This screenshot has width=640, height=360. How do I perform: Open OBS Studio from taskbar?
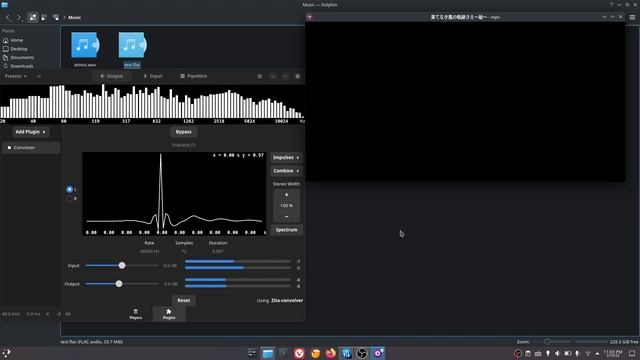(362, 353)
